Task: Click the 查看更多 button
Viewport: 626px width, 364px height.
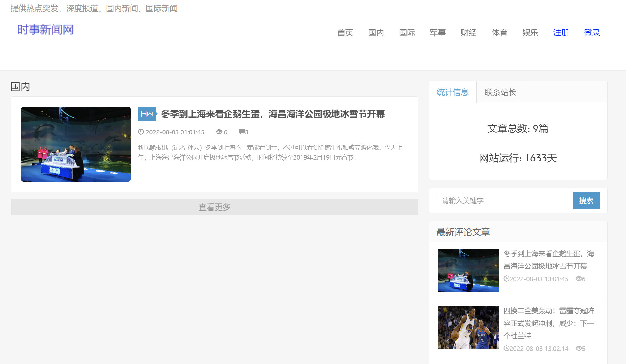Action: tap(214, 207)
